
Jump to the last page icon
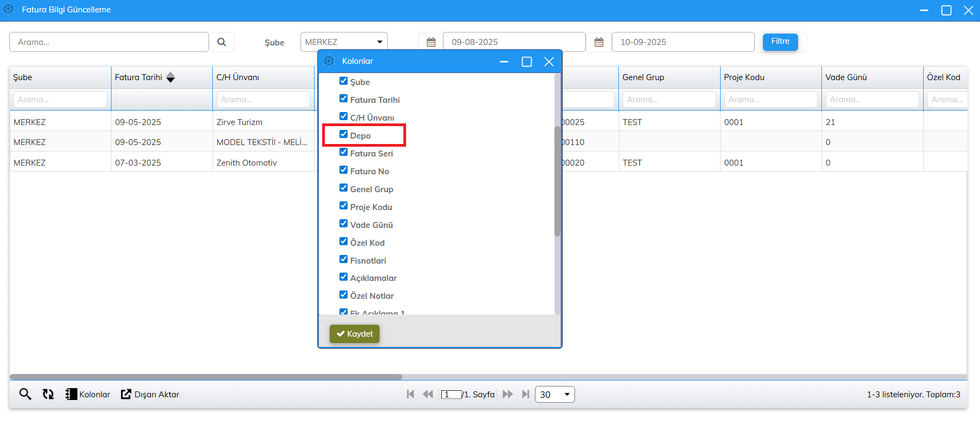pyautogui.click(x=525, y=394)
